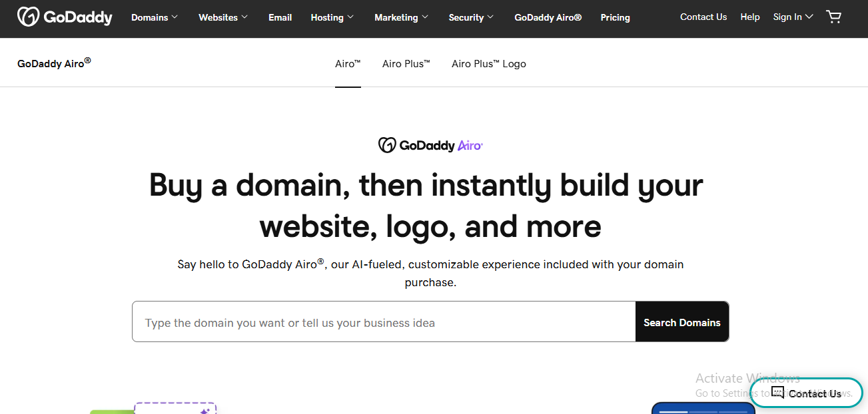Go to the Email menu item
868x414 pixels.
click(280, 17)
